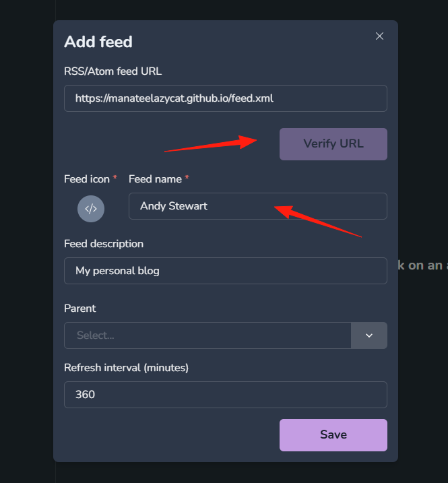448x483 pixels.
Task: Click the Add feed dialog heading
Action: pos(98,42)
